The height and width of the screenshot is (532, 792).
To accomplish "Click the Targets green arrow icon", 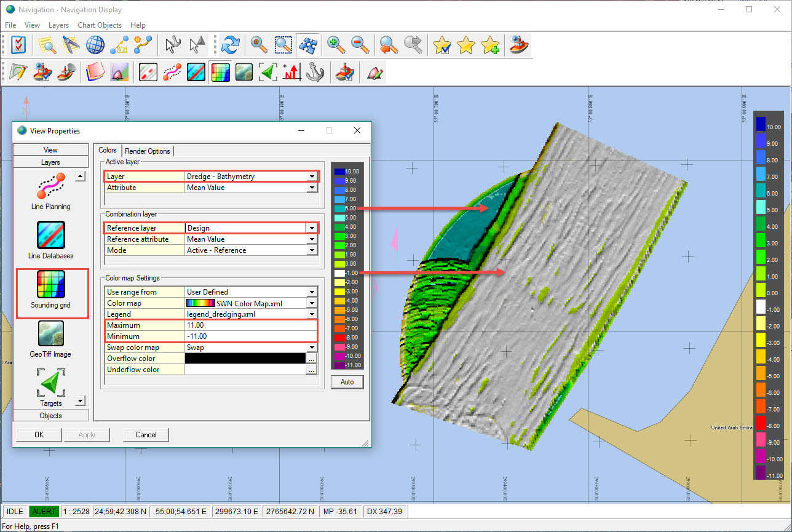I will 51,383.
